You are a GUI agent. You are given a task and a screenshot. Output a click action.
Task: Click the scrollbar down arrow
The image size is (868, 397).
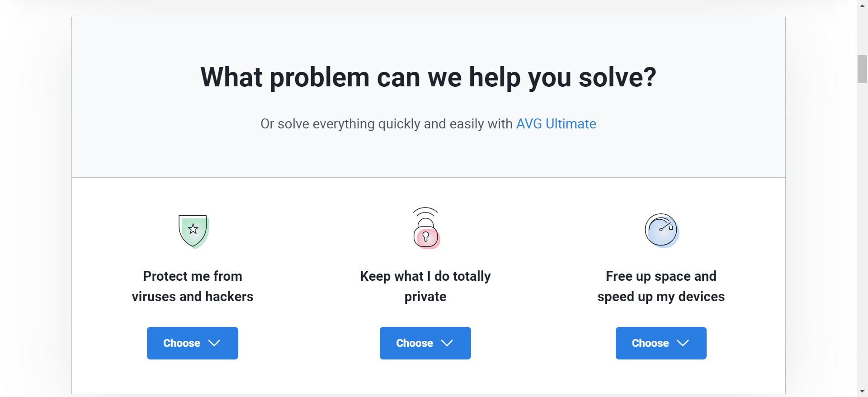(862, 392)
